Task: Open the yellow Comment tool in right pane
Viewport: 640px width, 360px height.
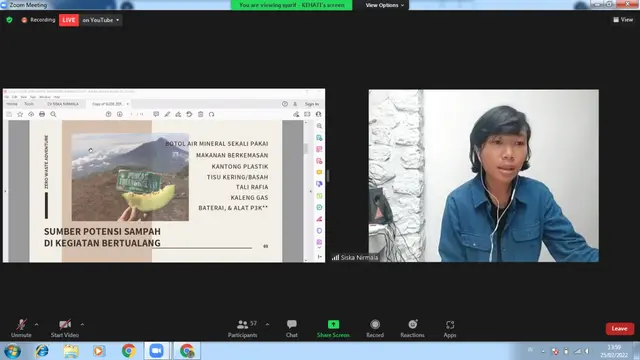Action: click(x=319, y=173)
